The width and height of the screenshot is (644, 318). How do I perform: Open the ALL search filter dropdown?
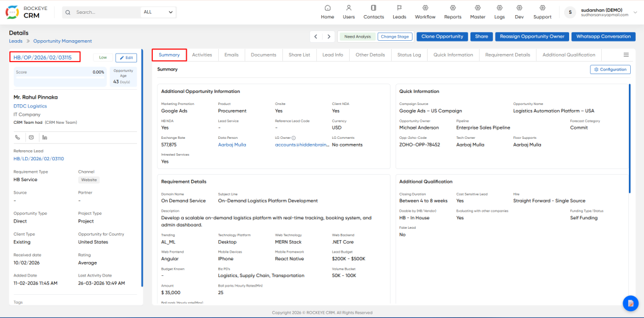click(x=158, y=13)
